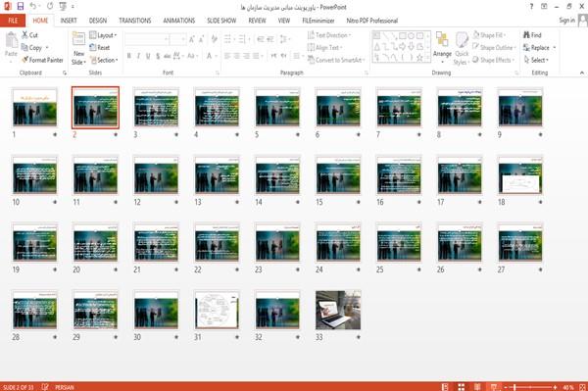Open the Arrange objects tool
The image size is (588, 391).
pyautogui.click(x=442, y=47)
